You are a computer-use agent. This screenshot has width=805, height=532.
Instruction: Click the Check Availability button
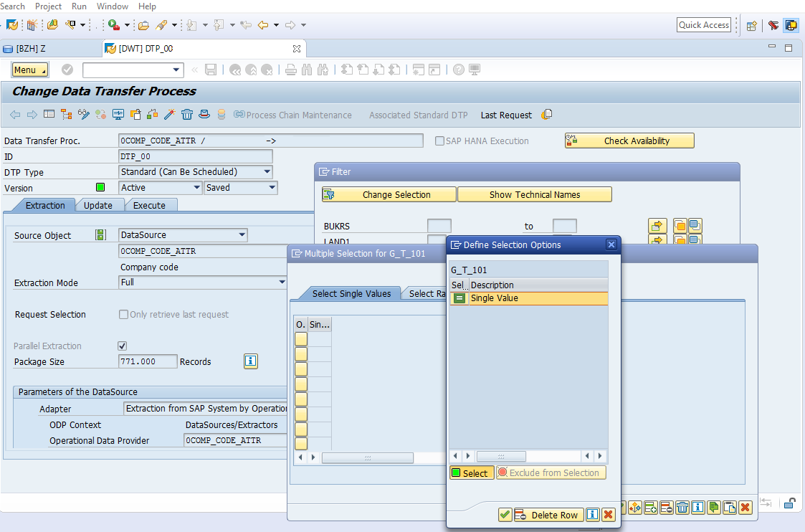point(629,141)
